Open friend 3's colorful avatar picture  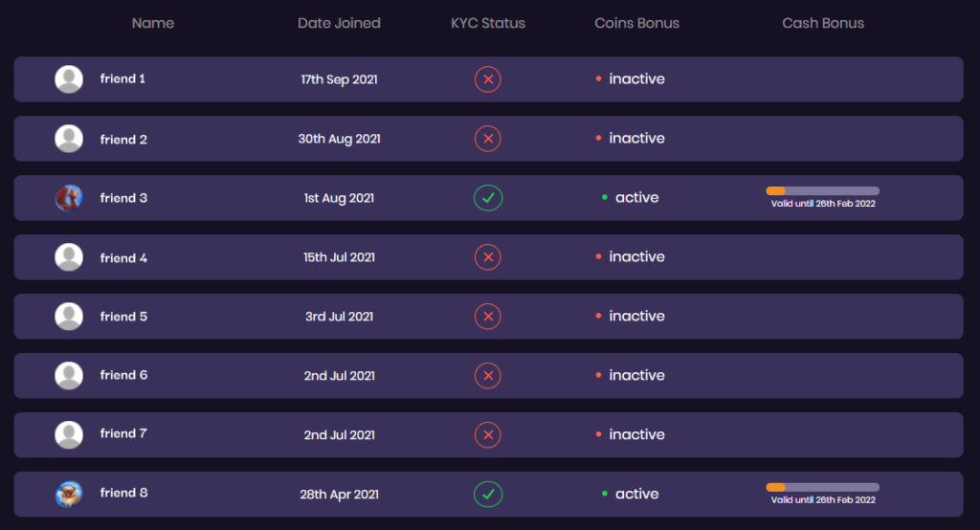click(x=69, y=197)
